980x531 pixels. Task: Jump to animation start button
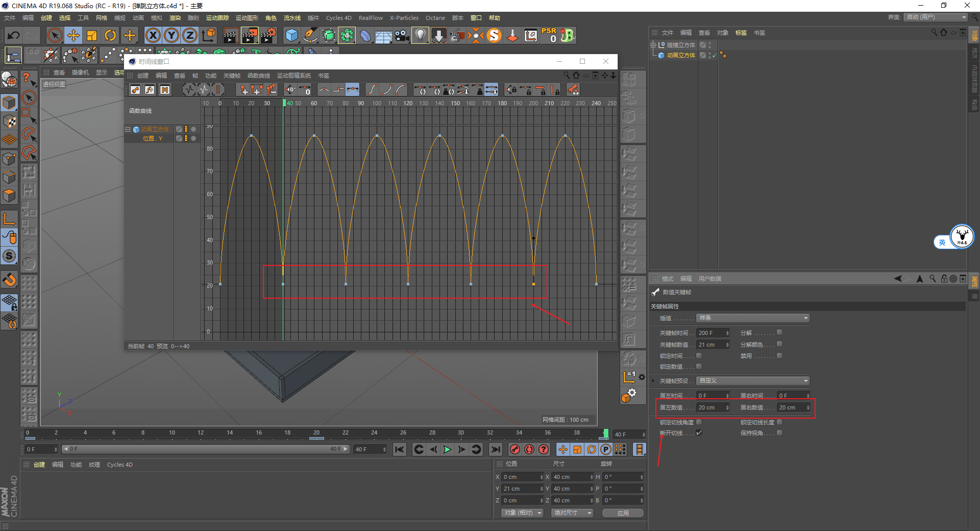[x=400, y=449]
